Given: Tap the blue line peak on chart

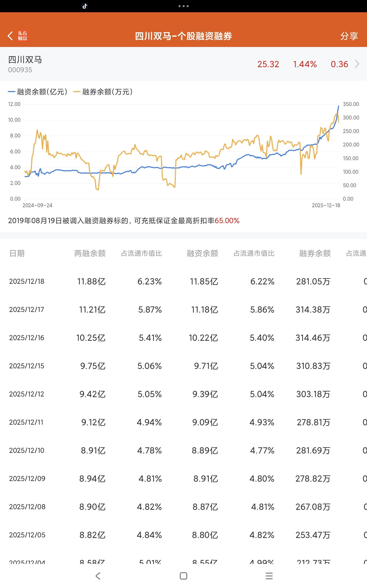Looking at the screenshot, I should [x=338, y=106].
